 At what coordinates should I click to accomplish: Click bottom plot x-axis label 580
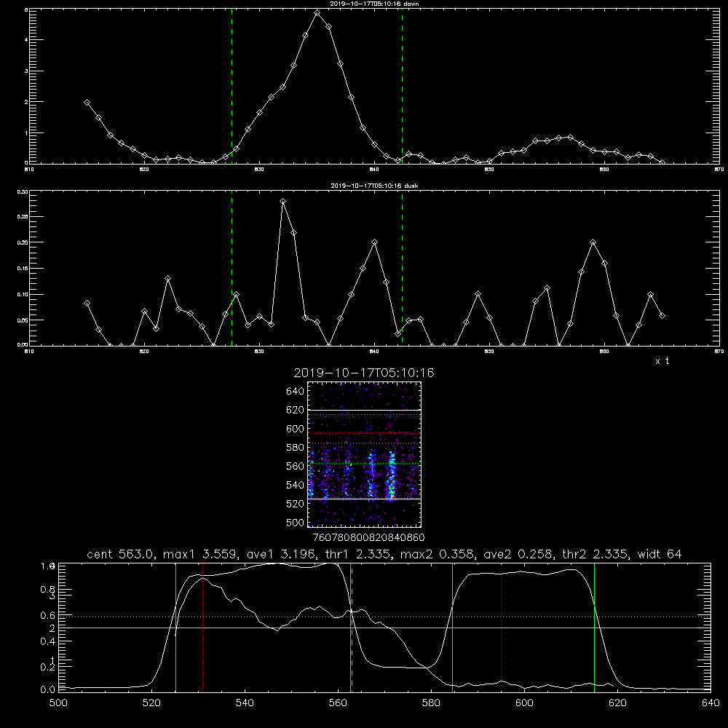(431, 703)
